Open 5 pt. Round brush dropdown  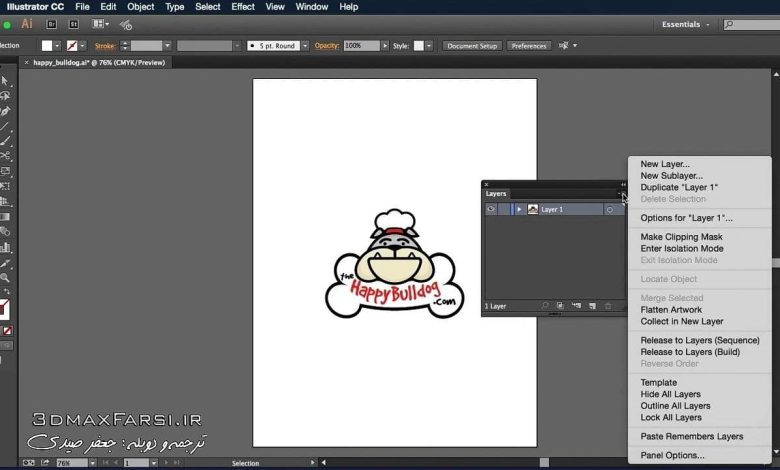pyautogui.click(x=305, y=46)
